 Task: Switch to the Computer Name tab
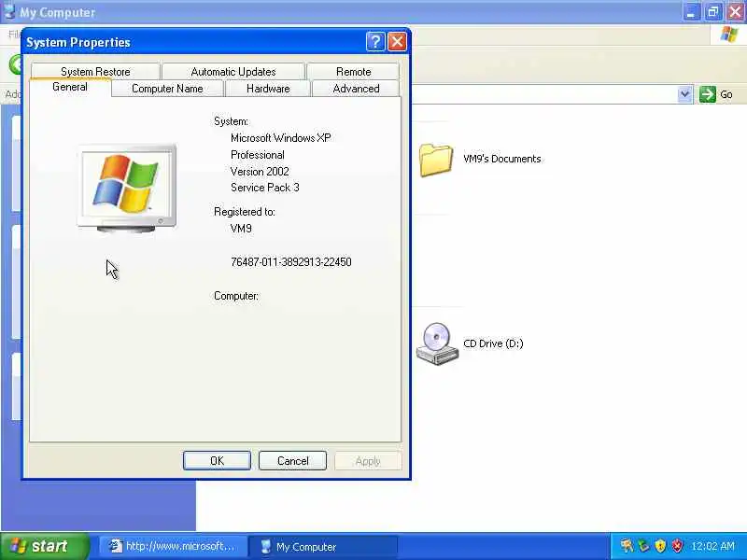(167, 89)
